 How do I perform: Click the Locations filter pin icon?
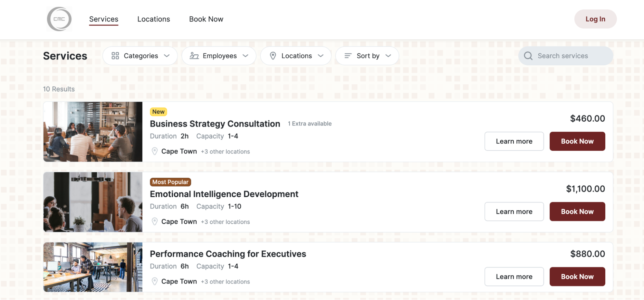[273, 56]
